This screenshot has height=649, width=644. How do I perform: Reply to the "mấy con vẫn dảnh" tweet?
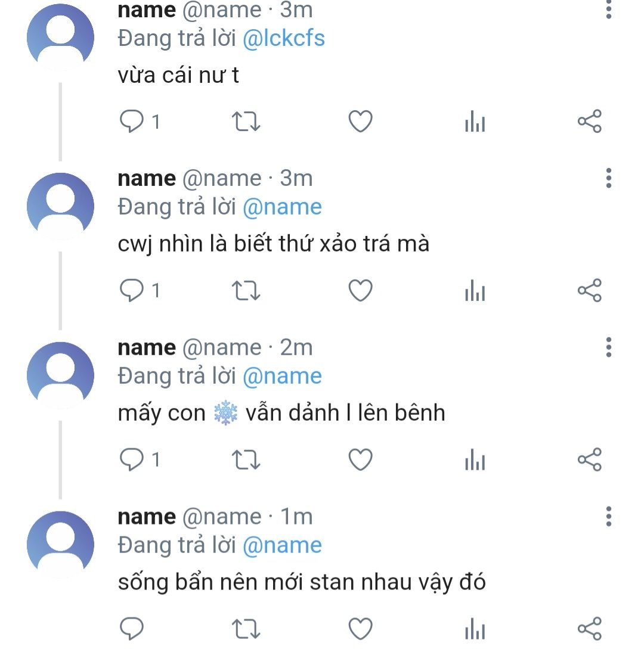pos(132,460)
